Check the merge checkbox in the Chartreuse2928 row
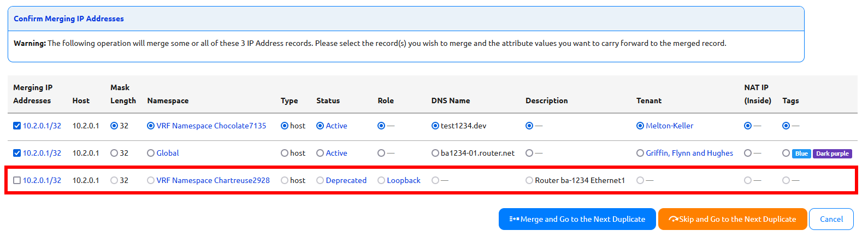 coord(17,180)
